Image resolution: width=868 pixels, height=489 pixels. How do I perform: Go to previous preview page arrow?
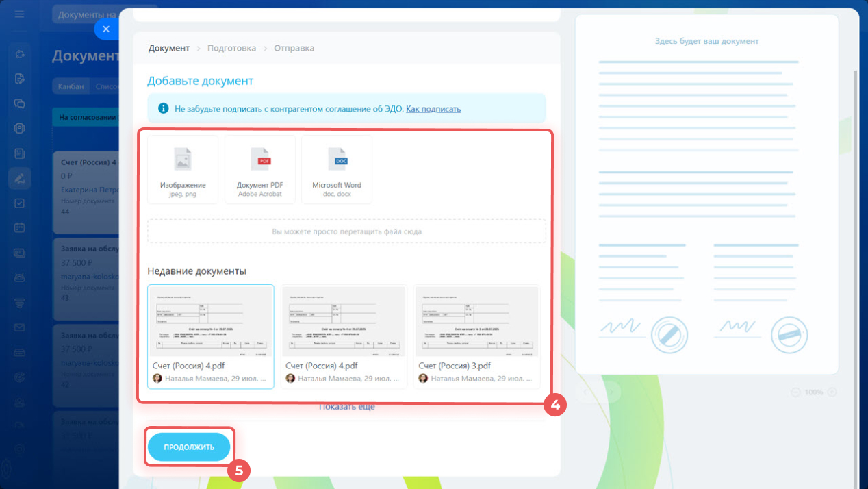click(x=587, y=392)
